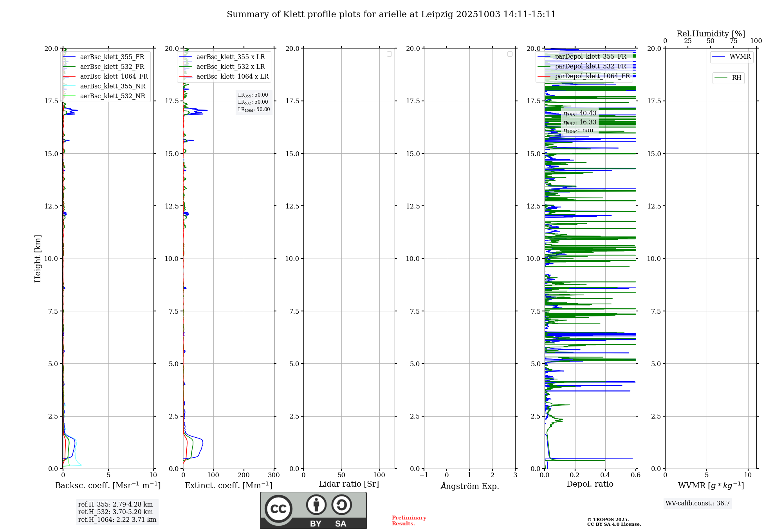Click the green RH legend entry
783x532 pixels.
click(728, 78)
